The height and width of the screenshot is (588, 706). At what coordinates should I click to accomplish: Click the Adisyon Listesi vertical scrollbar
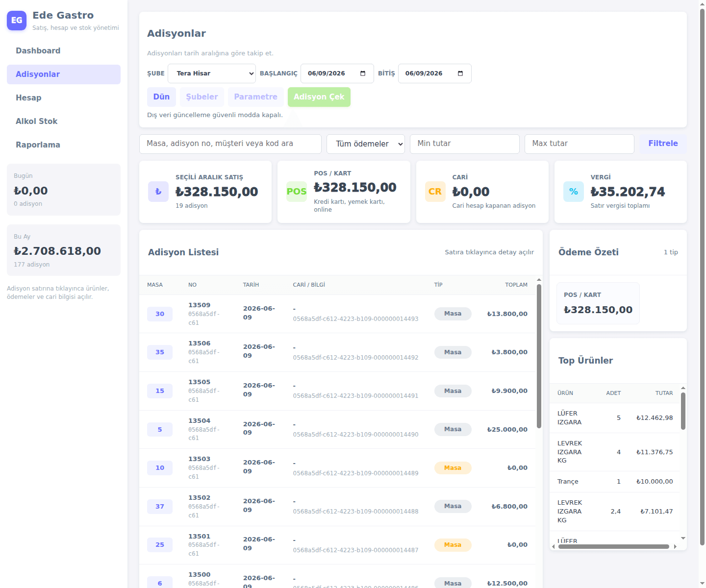pos(539,357)
